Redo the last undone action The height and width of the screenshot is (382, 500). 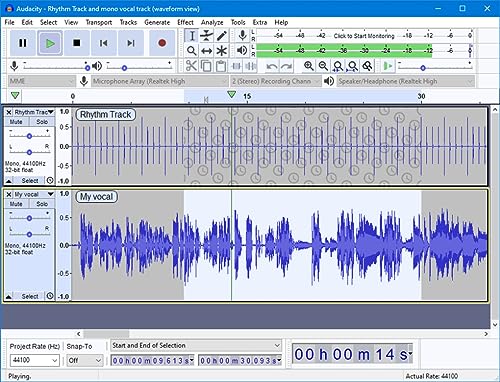pyautogui.click(x=286, y=66)
